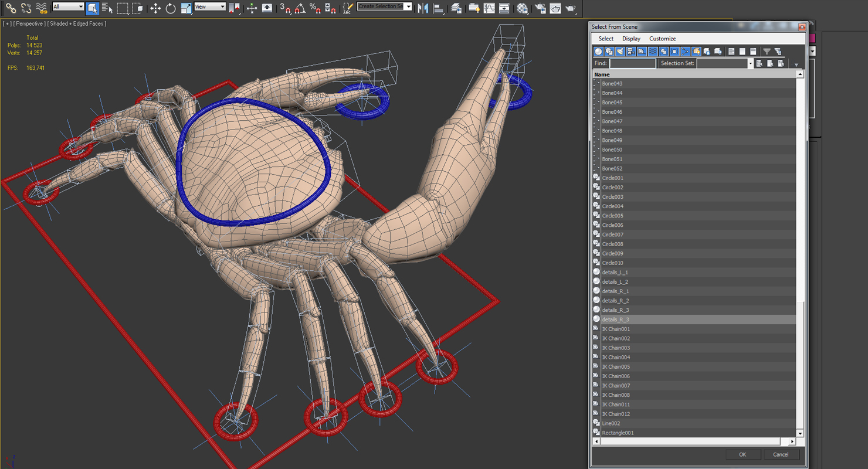
Task: Select the Select and Link tool
Action: click(11, 8)
